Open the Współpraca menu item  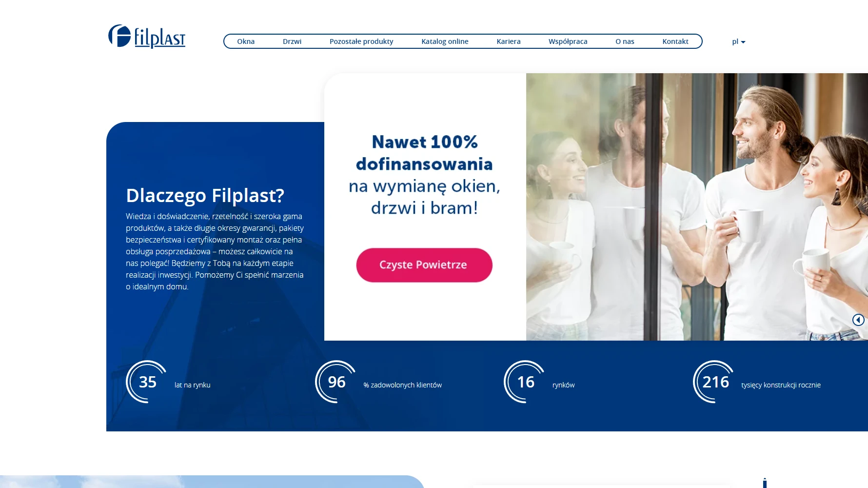(x=568, y=41)
